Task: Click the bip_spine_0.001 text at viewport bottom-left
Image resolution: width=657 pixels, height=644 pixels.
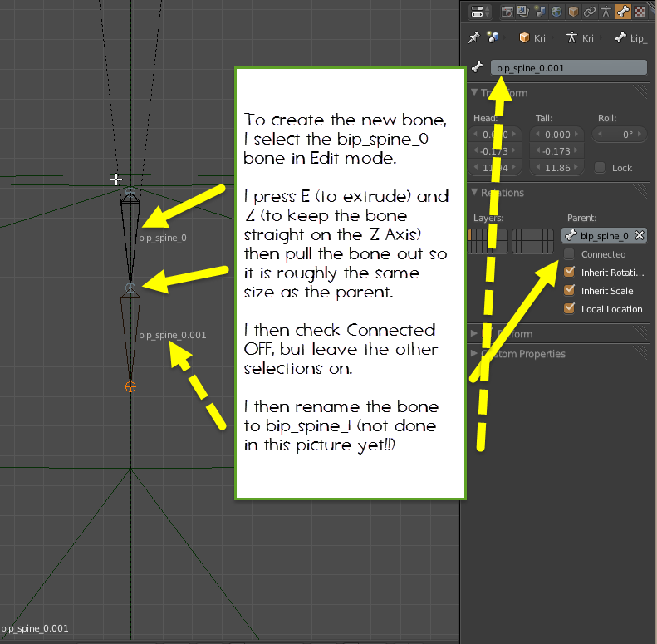Action: tap(34, 628)
